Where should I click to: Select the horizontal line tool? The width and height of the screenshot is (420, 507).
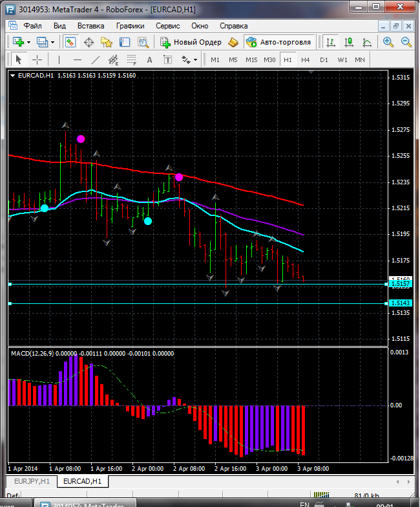coord(78,59)
